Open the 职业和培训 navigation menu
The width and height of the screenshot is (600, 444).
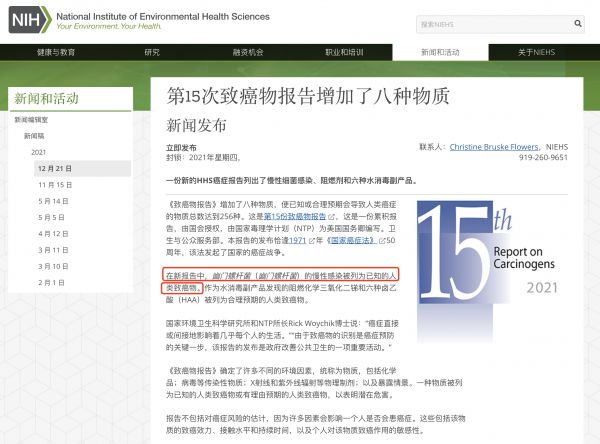(344, 52)
